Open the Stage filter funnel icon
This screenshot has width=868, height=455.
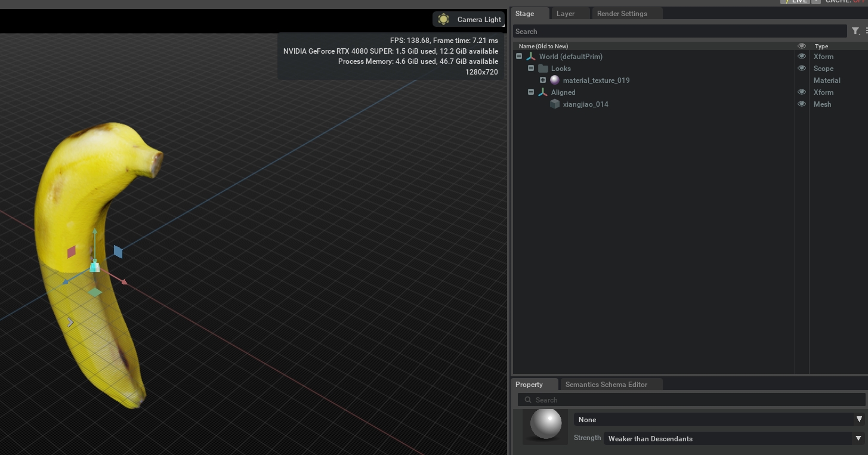pos(855,31)
